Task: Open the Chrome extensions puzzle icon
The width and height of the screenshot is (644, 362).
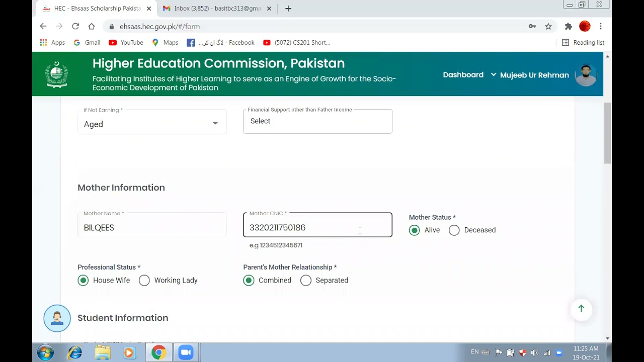Action: 569,26
